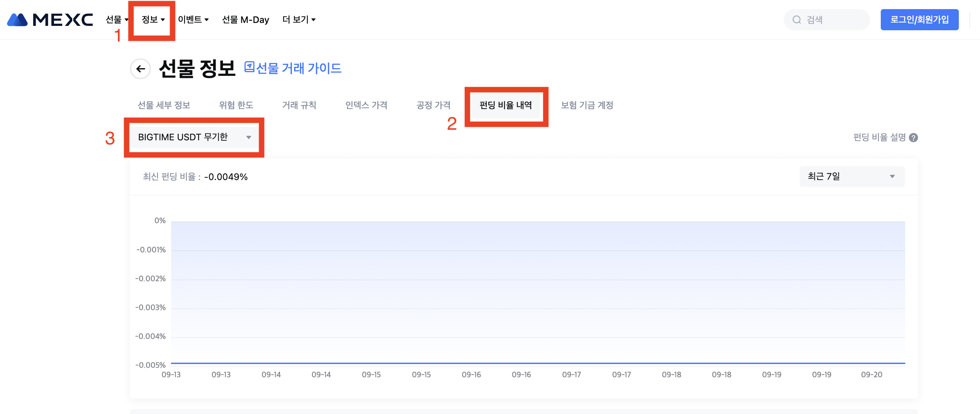Click the 선물 거래 가이드 guide icon
The height and width of the screenshot is (414, 980).
[x=249, y=67]
